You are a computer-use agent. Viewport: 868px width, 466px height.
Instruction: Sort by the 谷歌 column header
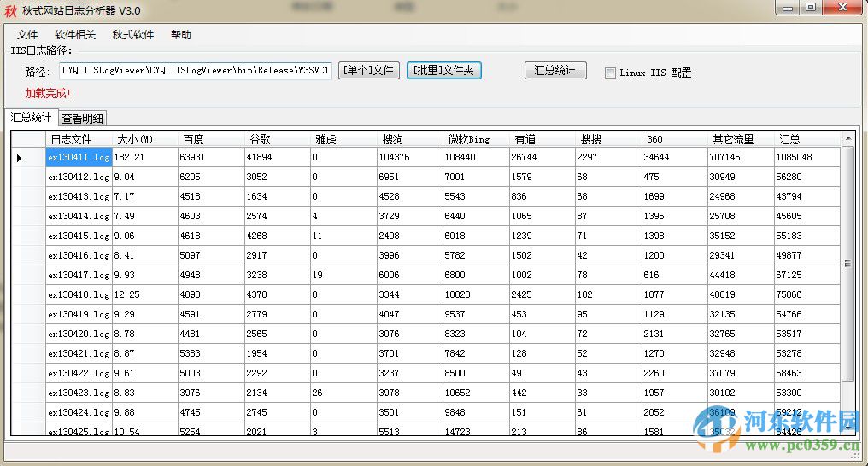pyautogui.click(x=278, y=139)
